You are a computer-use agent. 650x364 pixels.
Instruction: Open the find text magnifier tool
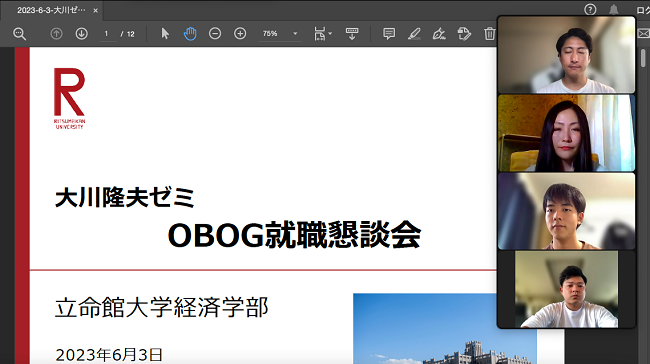pos(19,34)
